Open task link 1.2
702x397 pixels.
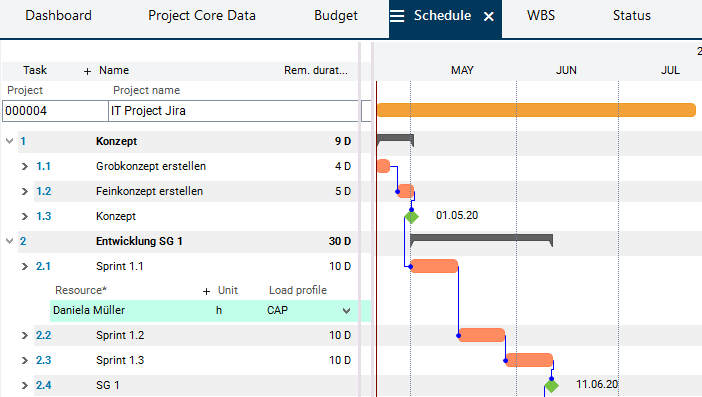tap(43, 192)
